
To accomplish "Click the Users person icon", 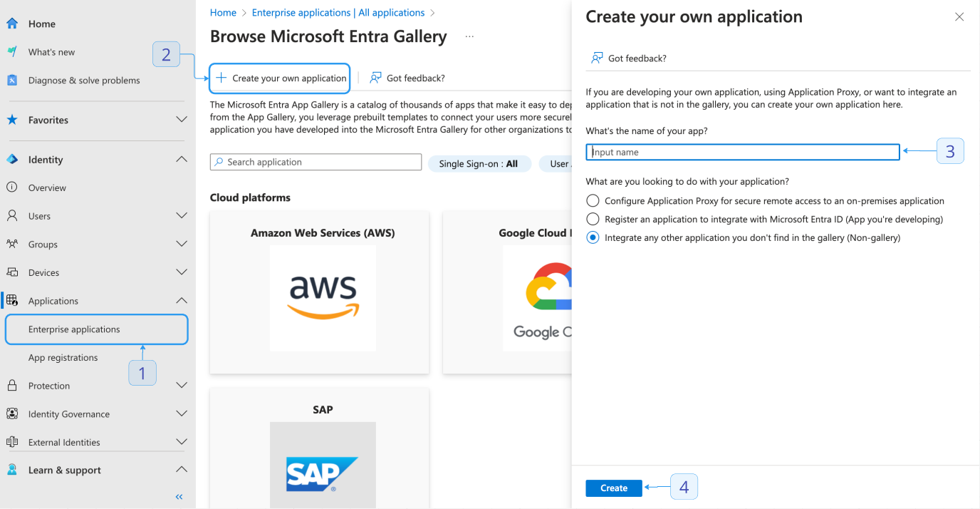I will pos(12,215).
